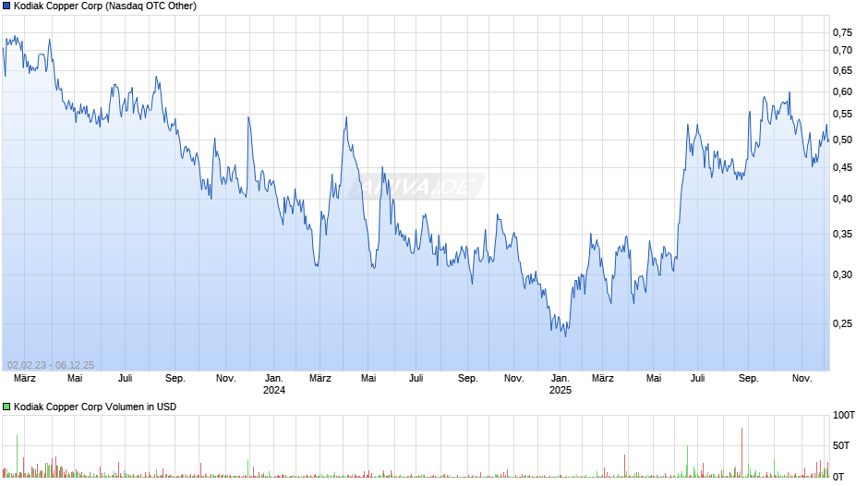Click the Kodiak Copper Corp (Nasdaq OTC Other) title

(x=105, y=6)
